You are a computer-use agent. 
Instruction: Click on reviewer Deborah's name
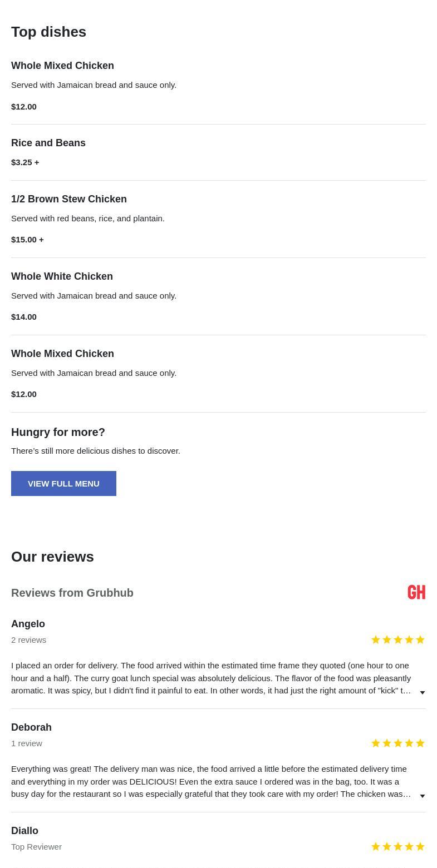click(x=31, y=727)
